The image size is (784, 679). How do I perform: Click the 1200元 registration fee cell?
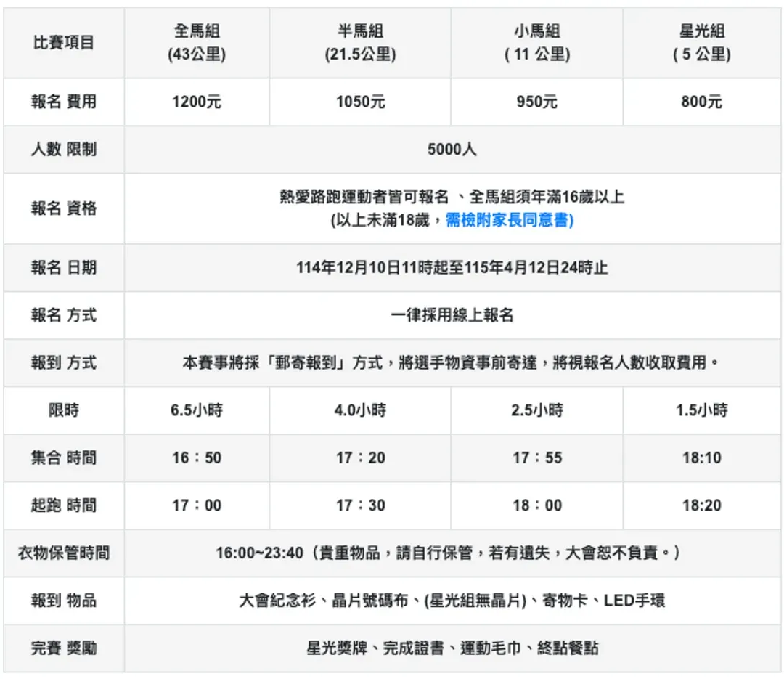197,102
